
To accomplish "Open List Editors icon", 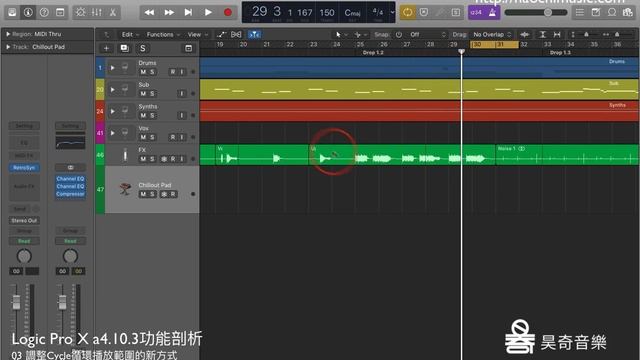I will [x=580, y=12].
